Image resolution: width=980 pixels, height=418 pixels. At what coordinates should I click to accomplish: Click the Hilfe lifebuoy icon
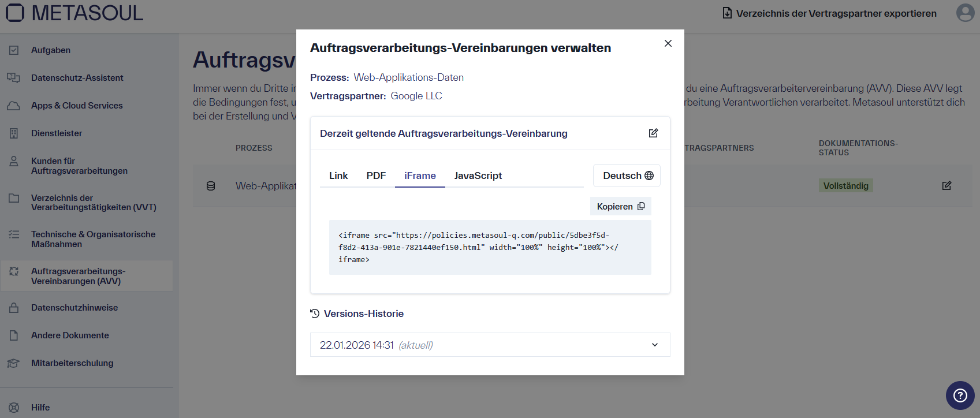pos(14,408)
